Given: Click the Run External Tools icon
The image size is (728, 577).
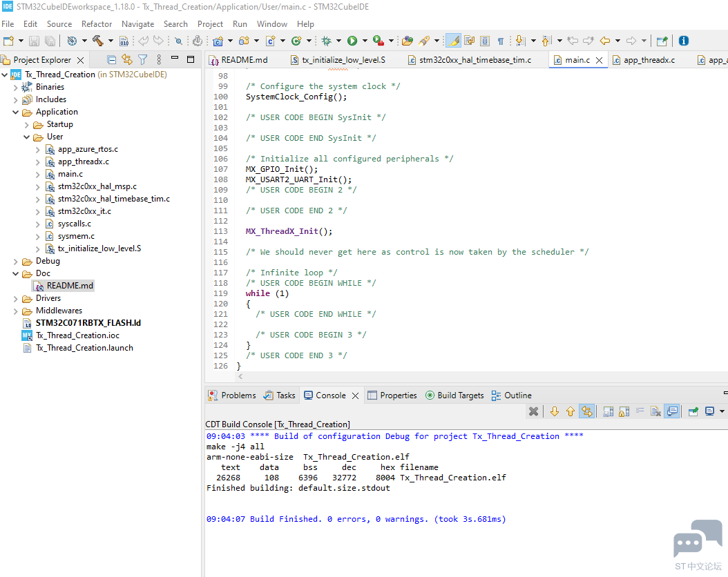Looking at the screenshot, I should (379, 41).
